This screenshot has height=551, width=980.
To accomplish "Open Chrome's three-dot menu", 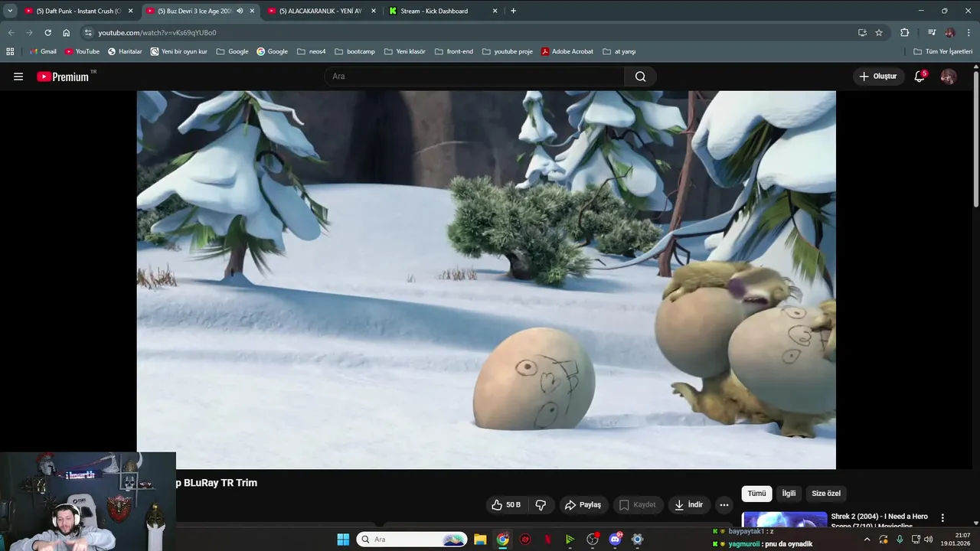I will (969, 33).
